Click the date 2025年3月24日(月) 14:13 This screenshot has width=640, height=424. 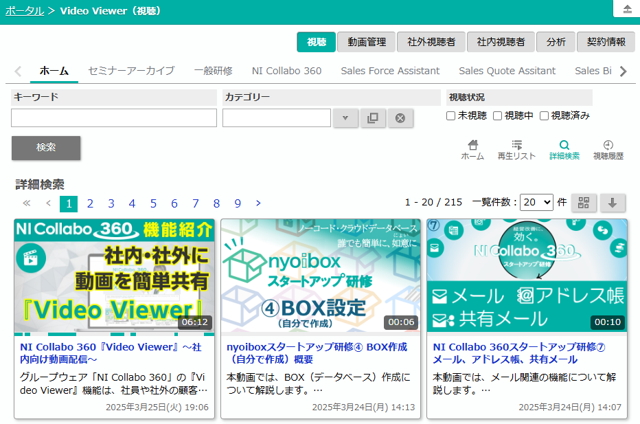(364, 407)
